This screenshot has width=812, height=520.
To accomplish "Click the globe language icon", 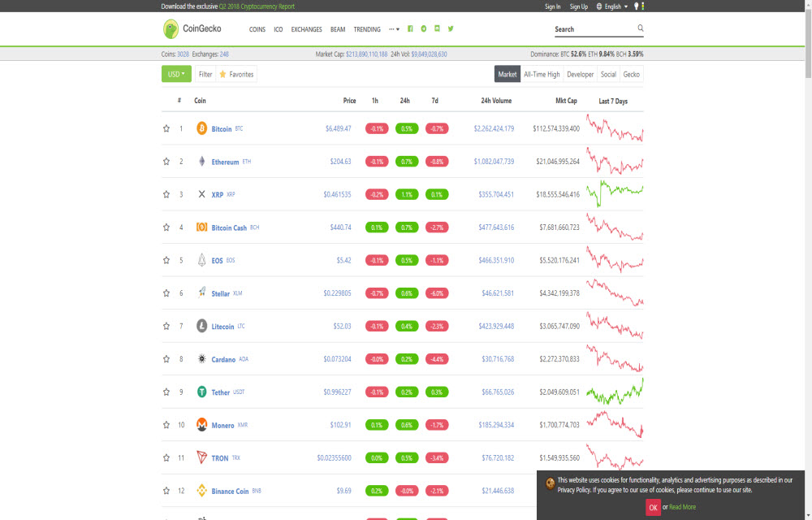I will point(599,6).
